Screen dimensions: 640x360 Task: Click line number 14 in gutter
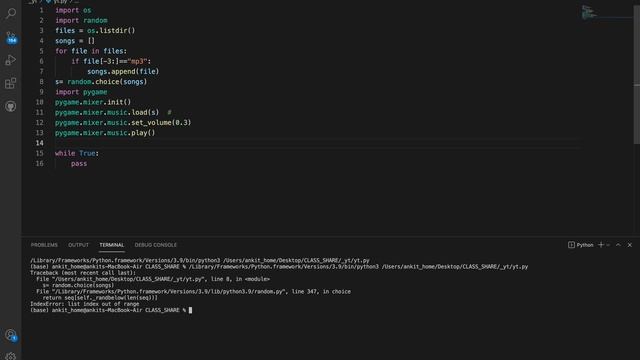tap(40, 143)
